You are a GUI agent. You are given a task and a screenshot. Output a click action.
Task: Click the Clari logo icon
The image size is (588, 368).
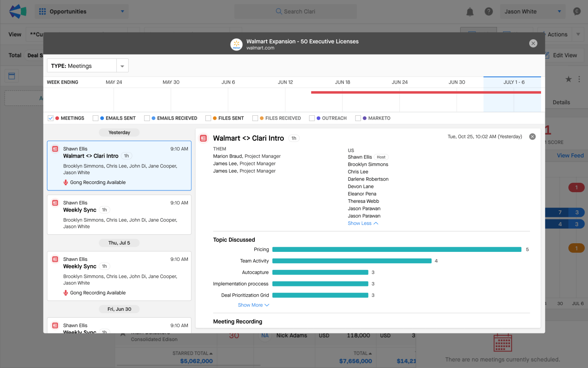pyautogui.click(x=18, y=11)
